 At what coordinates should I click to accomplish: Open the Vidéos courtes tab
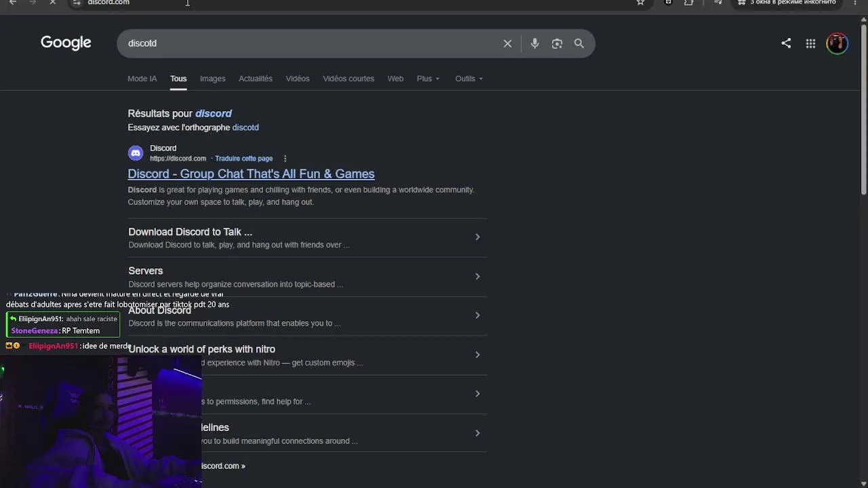click(x=348, y=79)
